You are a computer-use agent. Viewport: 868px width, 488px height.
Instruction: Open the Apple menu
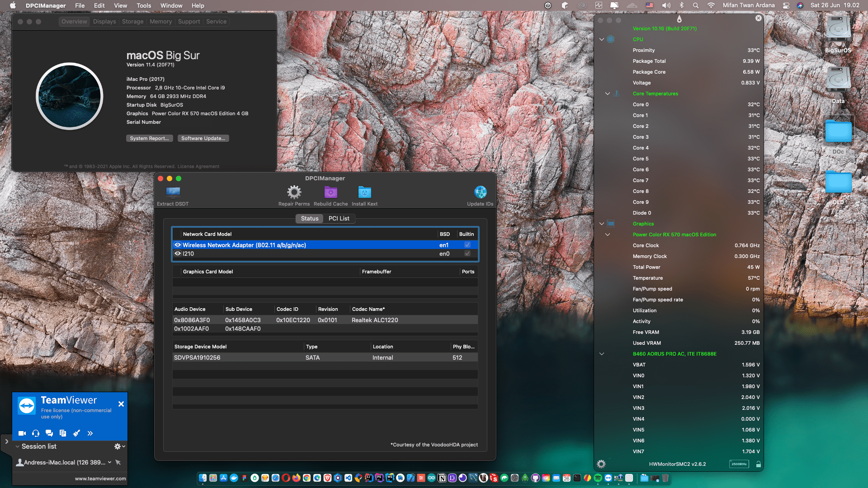click(x=13, y=5)
